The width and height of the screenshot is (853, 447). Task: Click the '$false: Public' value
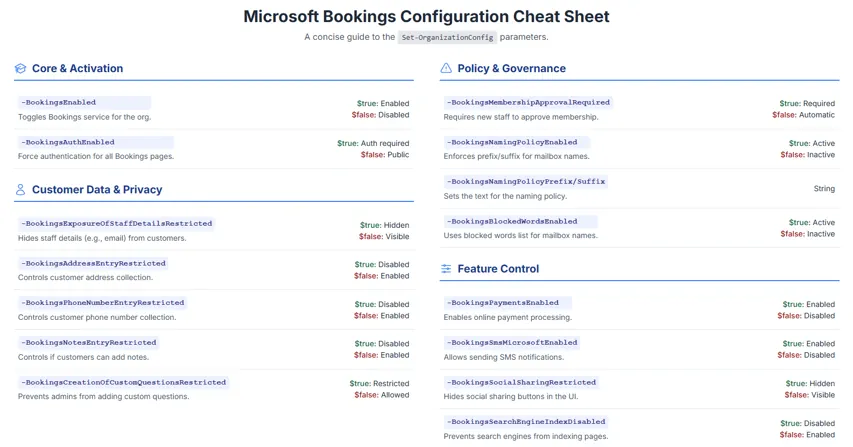point(385,155)
